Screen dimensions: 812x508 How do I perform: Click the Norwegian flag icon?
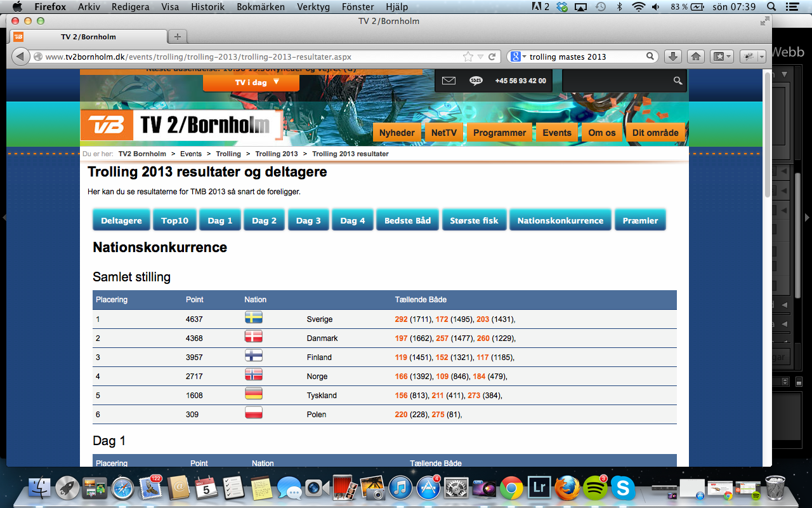(x=254, y=375)
